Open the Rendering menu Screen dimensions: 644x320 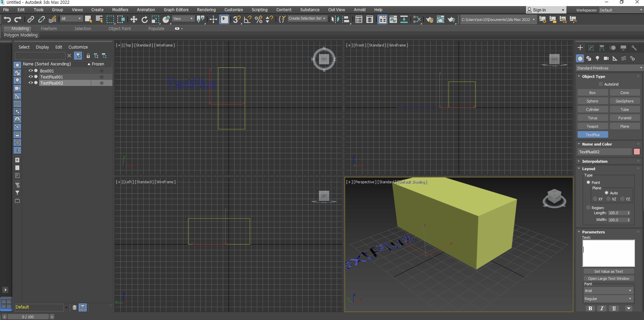(206, 10)
